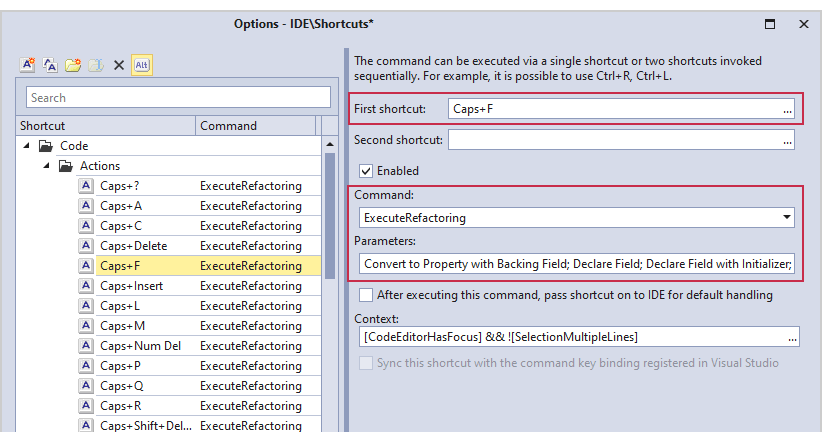Collapse the Code folder tree node
Screen dimensions: 822x432
[26, 146]
